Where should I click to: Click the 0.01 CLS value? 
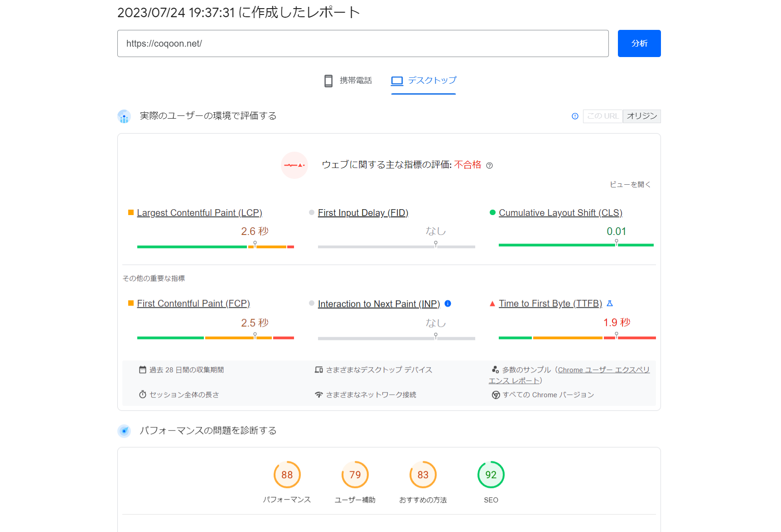pyautogui.click(x=616, y=231)
